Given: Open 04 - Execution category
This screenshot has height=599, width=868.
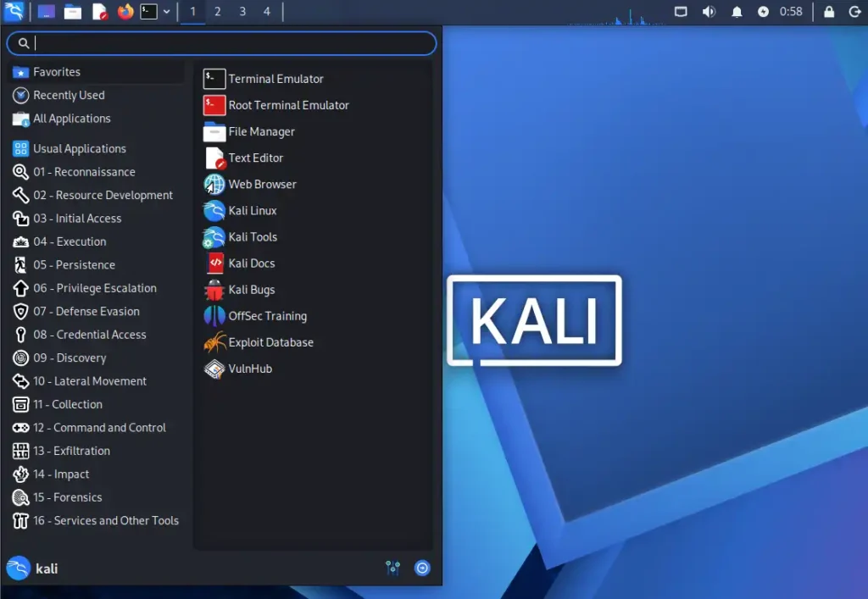Looking at the screenshot, I should 97,241.
